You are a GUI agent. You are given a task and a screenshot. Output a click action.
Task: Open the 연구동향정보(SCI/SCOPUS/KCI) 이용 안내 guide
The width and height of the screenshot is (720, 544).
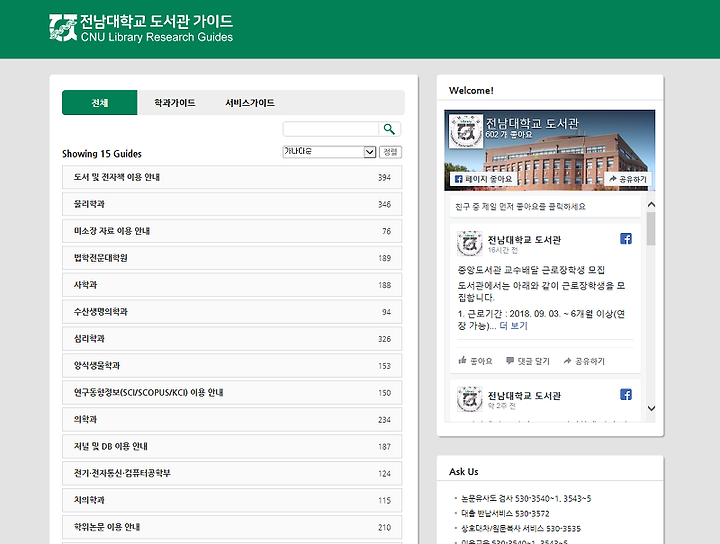pos(232,393)
